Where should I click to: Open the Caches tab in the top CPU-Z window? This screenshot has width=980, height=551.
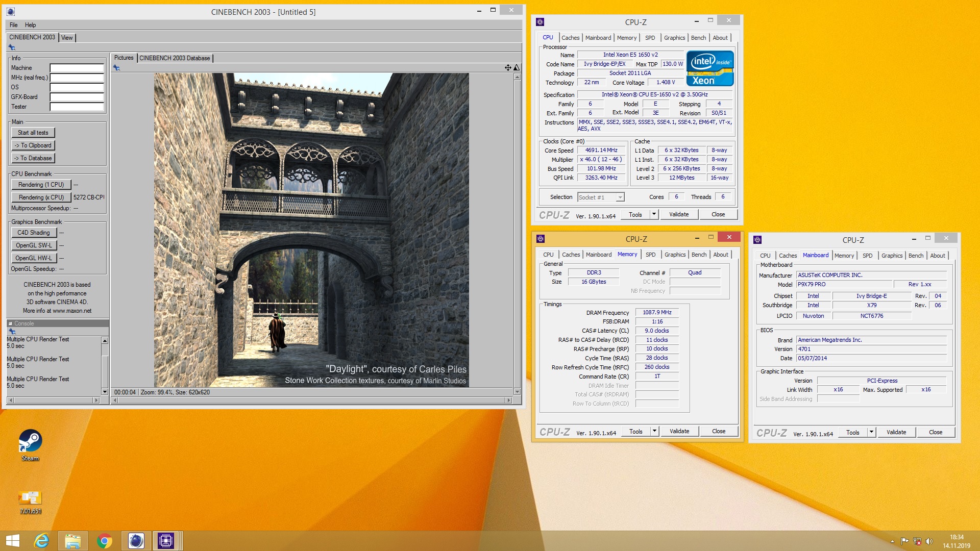(x=570, y=38)
